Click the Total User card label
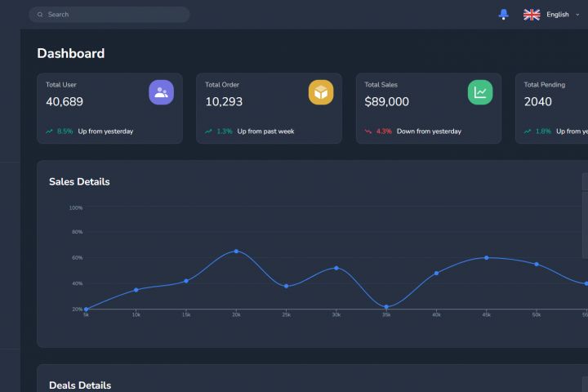 click(61, 85)
